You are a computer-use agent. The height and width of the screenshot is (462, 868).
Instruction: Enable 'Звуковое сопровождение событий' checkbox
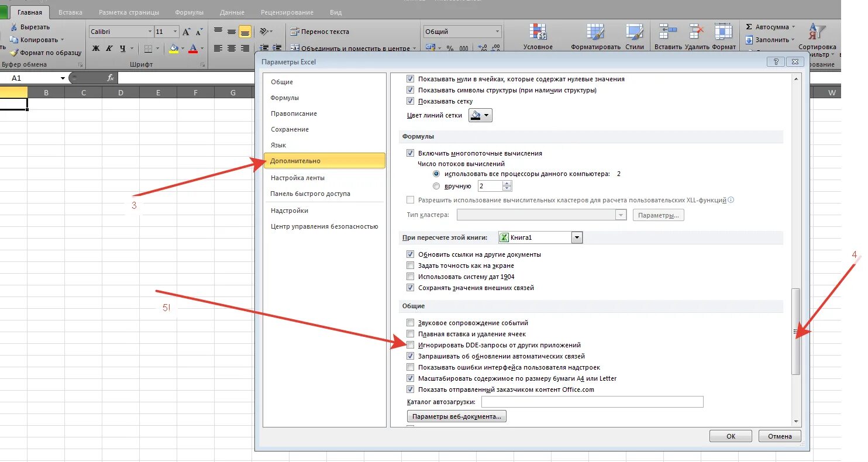coord(410,323)
